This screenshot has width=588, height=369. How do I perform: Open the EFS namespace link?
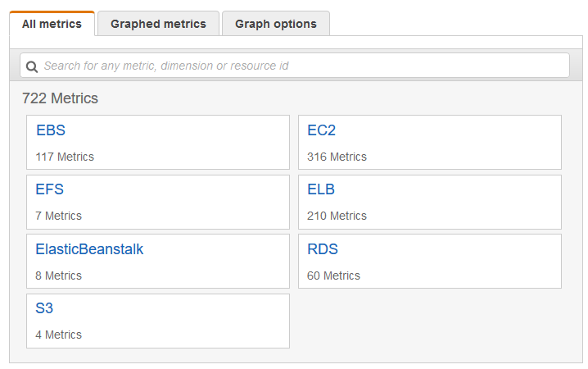(50, 189)
